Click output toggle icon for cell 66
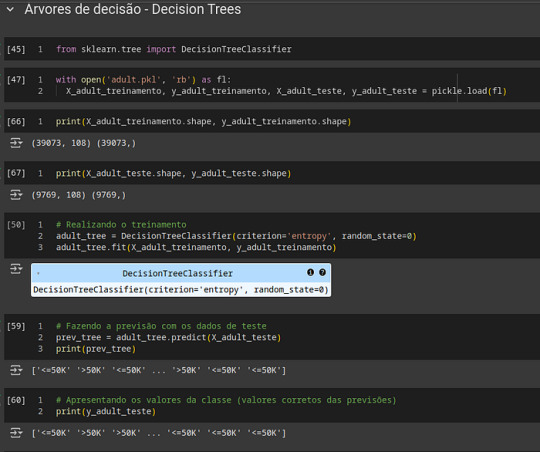This screenshot has width=540, height=452. [16, 143]
